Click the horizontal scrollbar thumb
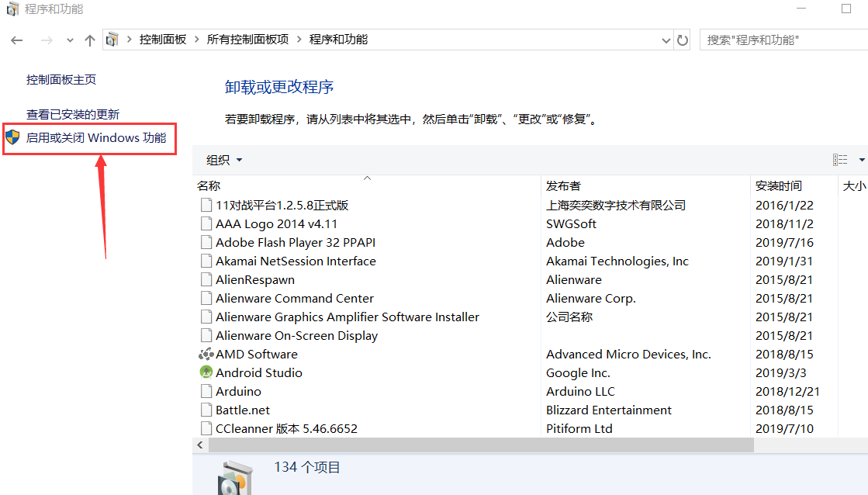The image size is (868, 495). click(481, 445)
